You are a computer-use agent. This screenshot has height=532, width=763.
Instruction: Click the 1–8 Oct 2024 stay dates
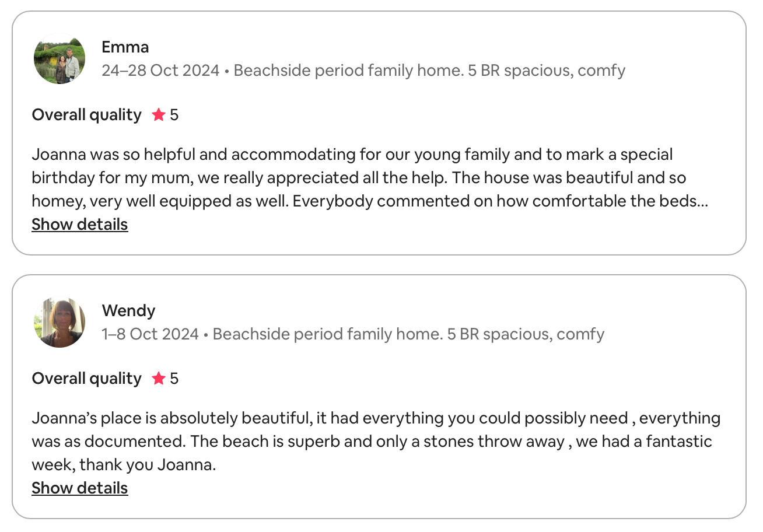tap(150, 334)
